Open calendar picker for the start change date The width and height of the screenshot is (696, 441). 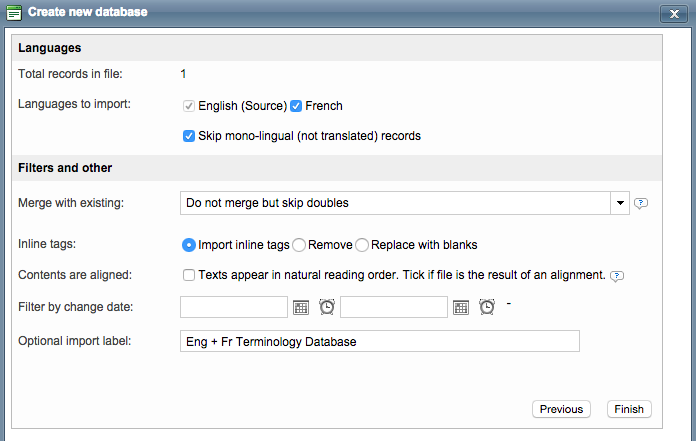(x=301, y=308)
